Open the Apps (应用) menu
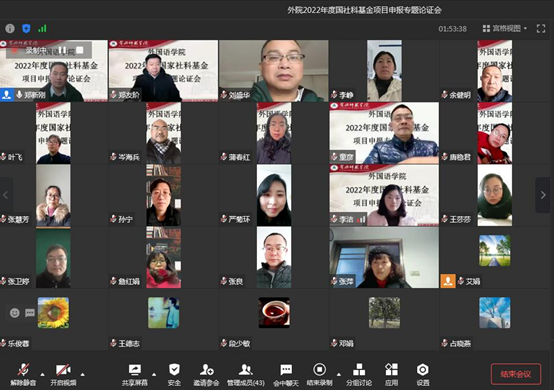 point(391,375)
